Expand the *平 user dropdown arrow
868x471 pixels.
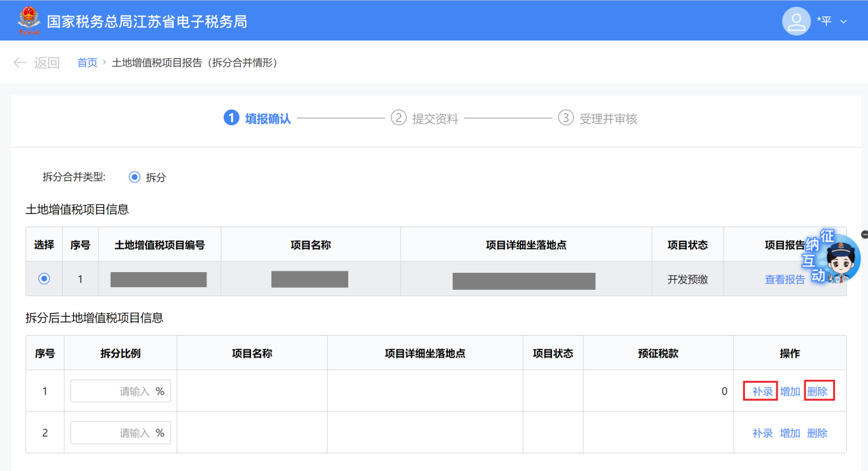pyautogui.click(x=843, y=22)
